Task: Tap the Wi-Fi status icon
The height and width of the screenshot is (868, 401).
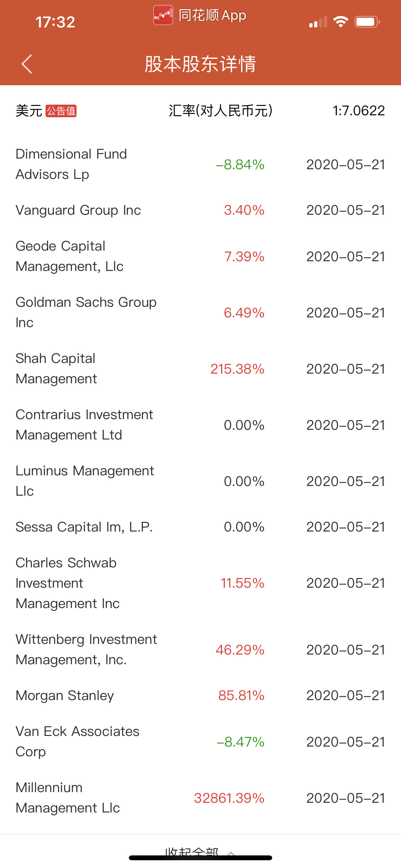Action: [x=341, y=22]
